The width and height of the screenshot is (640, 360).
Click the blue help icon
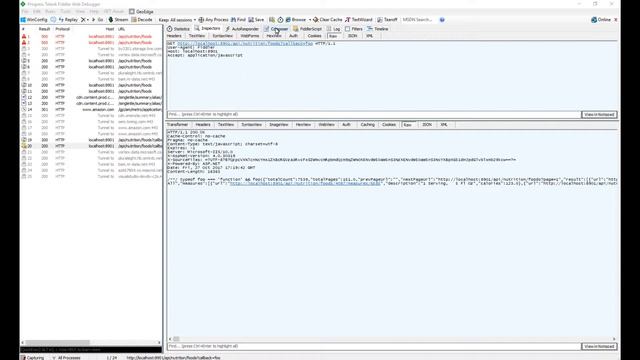pos(442,20)
